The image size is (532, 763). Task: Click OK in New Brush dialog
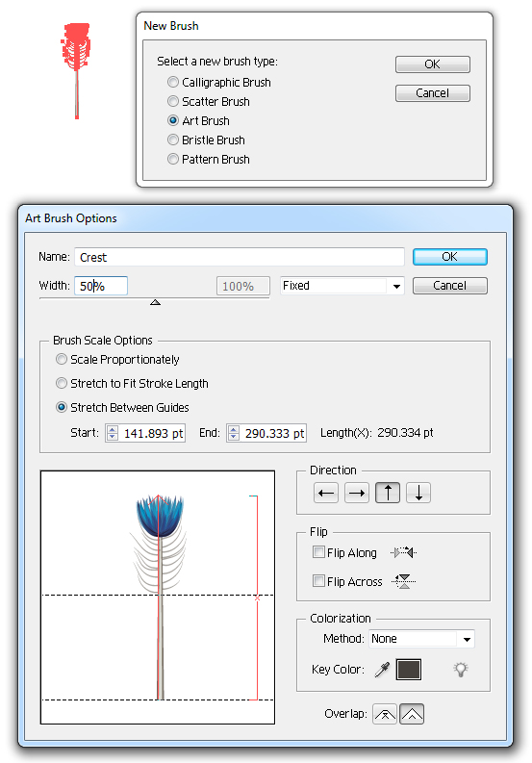[433, 64]
